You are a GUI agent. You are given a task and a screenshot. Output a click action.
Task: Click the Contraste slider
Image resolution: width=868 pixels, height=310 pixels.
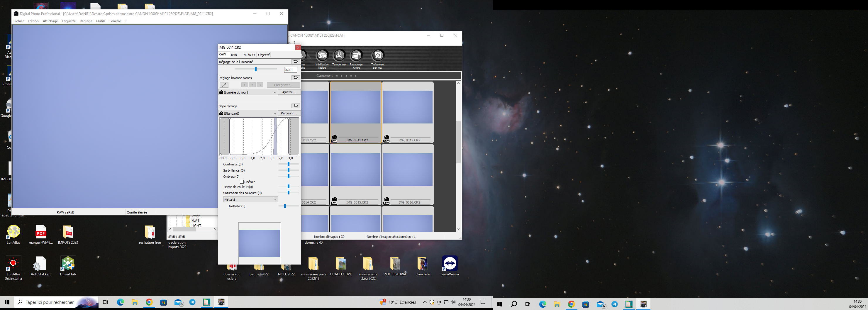tap(289, 164)
